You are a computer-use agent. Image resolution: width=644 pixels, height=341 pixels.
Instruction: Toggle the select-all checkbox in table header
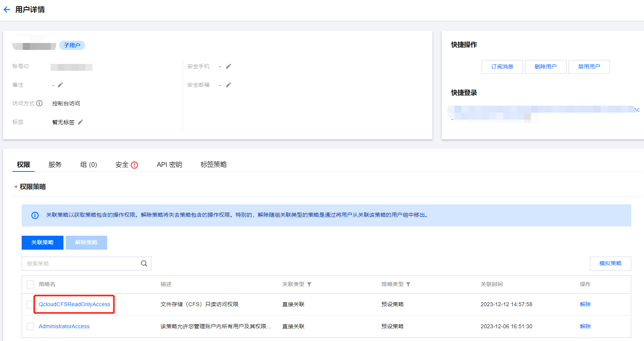(30, 284)
